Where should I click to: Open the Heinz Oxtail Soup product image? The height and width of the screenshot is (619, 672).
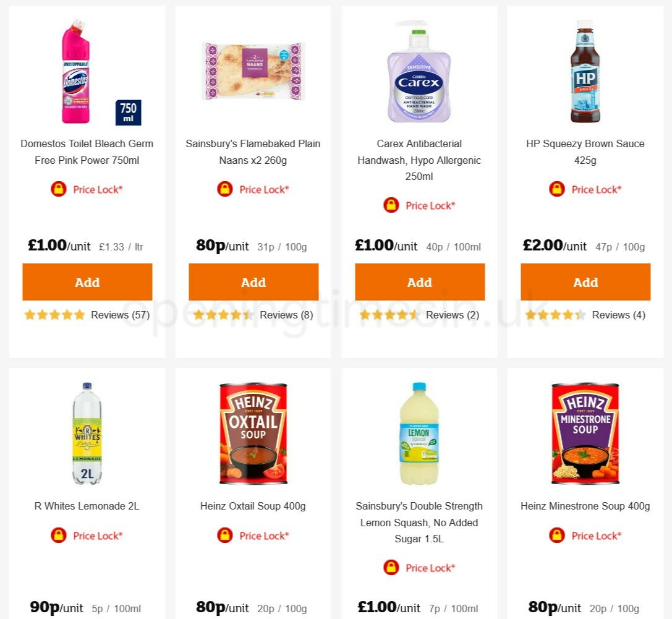(x=253, y=433)
